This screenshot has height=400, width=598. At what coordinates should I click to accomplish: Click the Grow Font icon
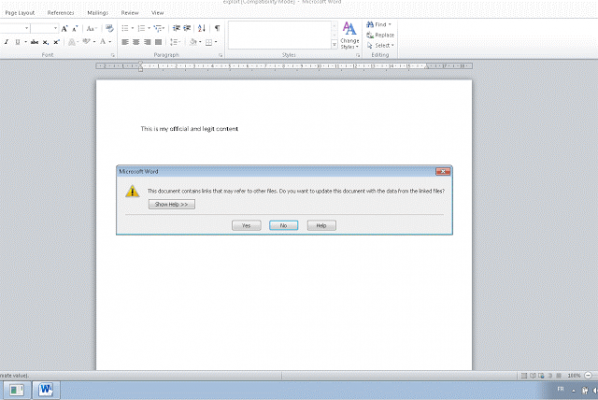(x=64, y=29)
